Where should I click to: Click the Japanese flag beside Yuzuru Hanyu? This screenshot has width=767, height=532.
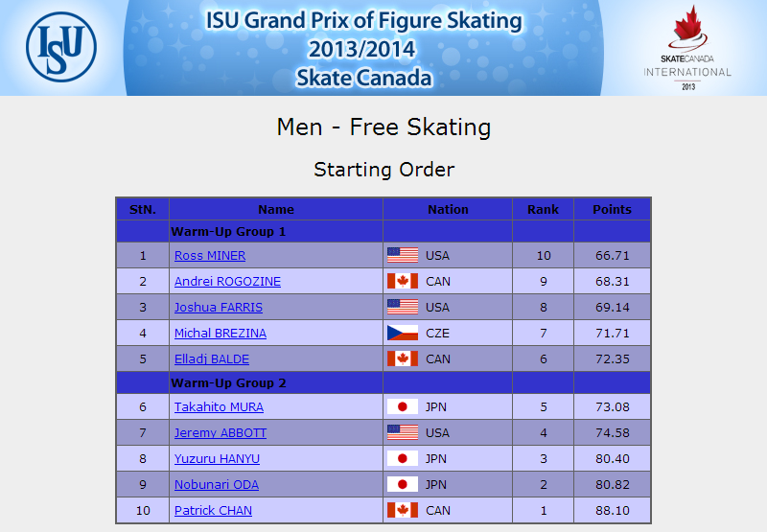pyautogui.click(x=403, y=458)
